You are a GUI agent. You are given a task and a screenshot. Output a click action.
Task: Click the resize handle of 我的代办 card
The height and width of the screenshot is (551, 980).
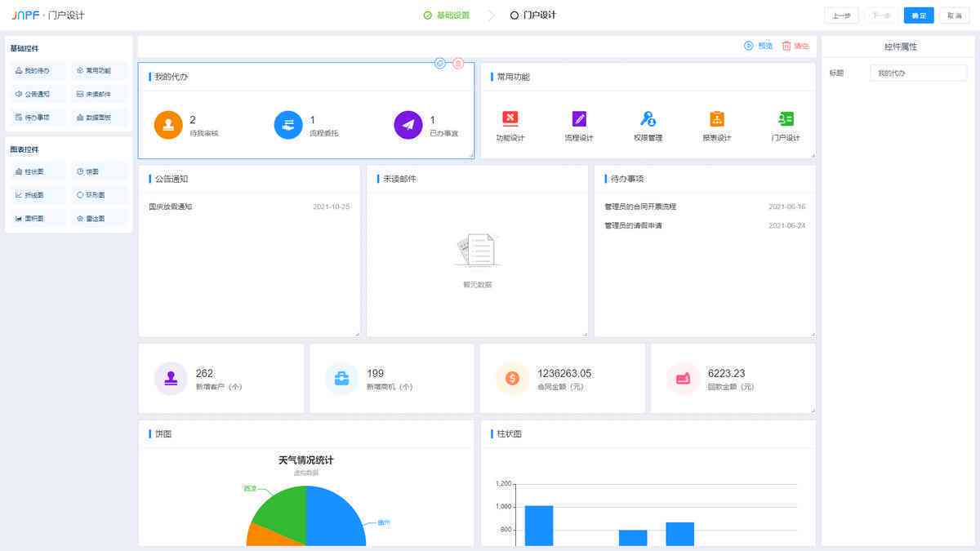tap(470, 155)
